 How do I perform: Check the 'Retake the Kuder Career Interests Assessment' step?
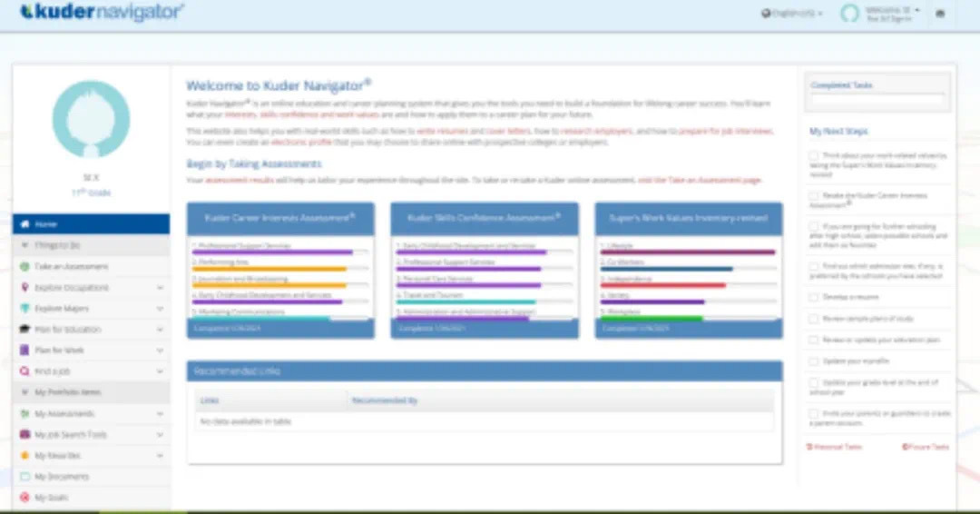coord(814,196)
